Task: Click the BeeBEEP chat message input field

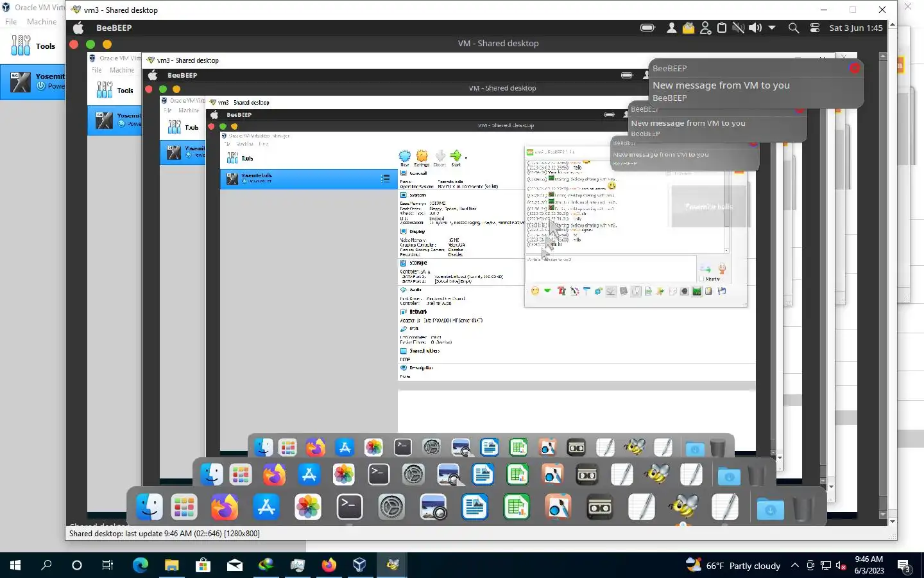Action: click(x=611, y=268)
